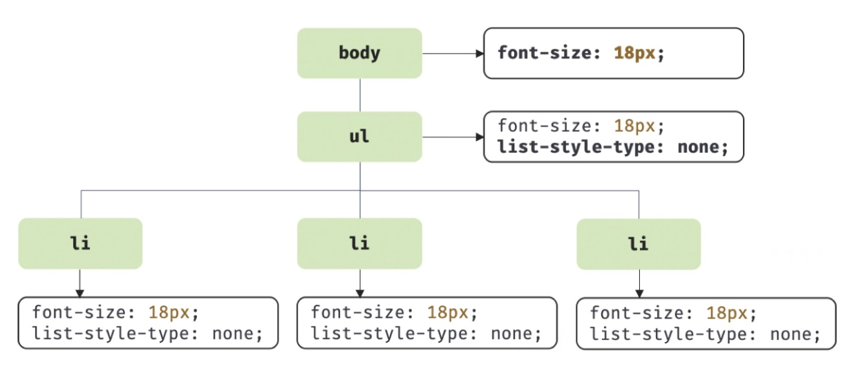Select the left li's computed styles box
Screen dimensions: 868x371
tap(148, 323)
